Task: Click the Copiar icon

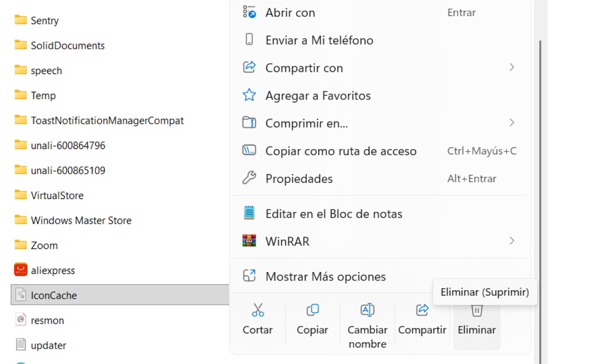Action: [x=312, y=310]
